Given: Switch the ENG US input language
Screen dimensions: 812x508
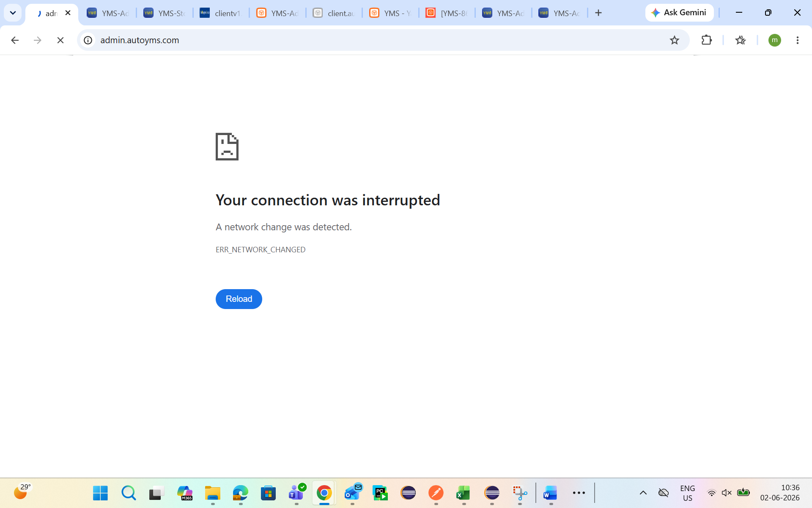Looking at the screenshot, I should 688,493.
